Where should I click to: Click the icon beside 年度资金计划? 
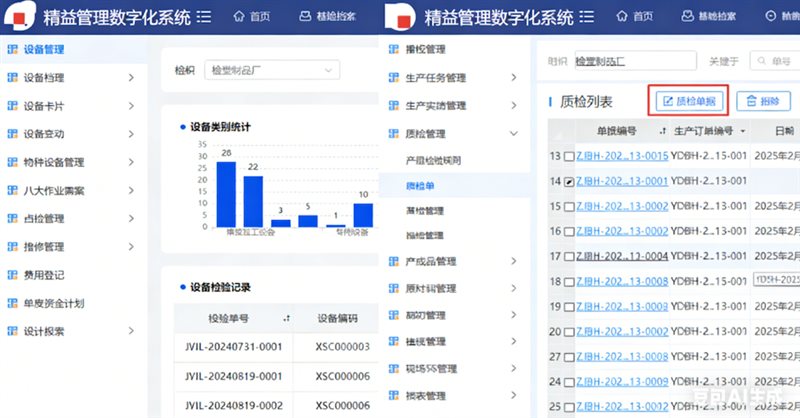tap(12, 303)
